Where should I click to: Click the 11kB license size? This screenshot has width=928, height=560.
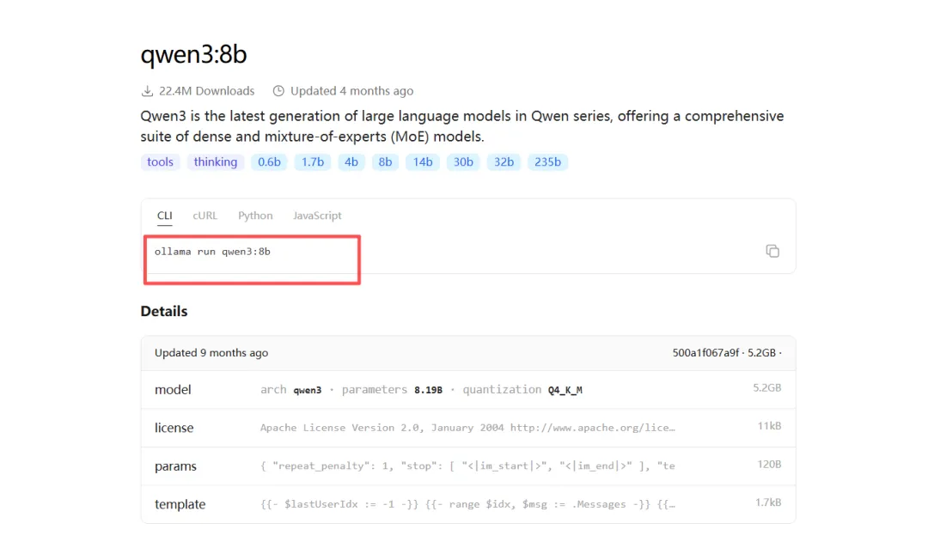click(x=769, y=426)
